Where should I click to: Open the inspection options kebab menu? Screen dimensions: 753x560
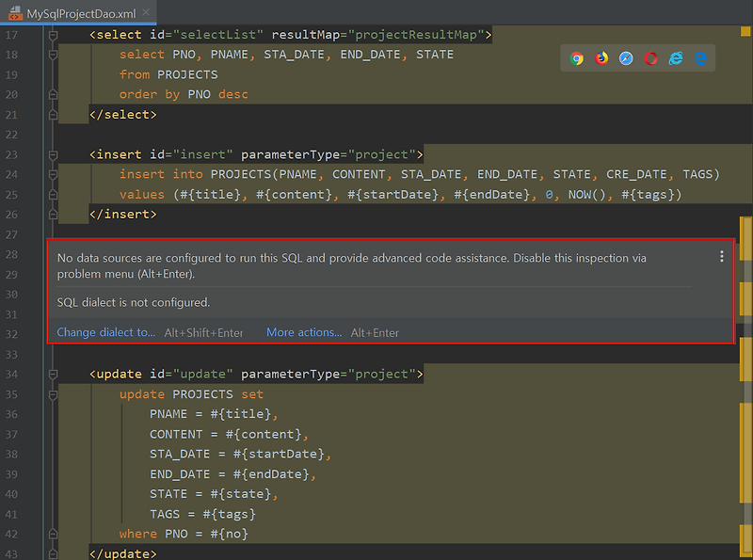(721, 256)
